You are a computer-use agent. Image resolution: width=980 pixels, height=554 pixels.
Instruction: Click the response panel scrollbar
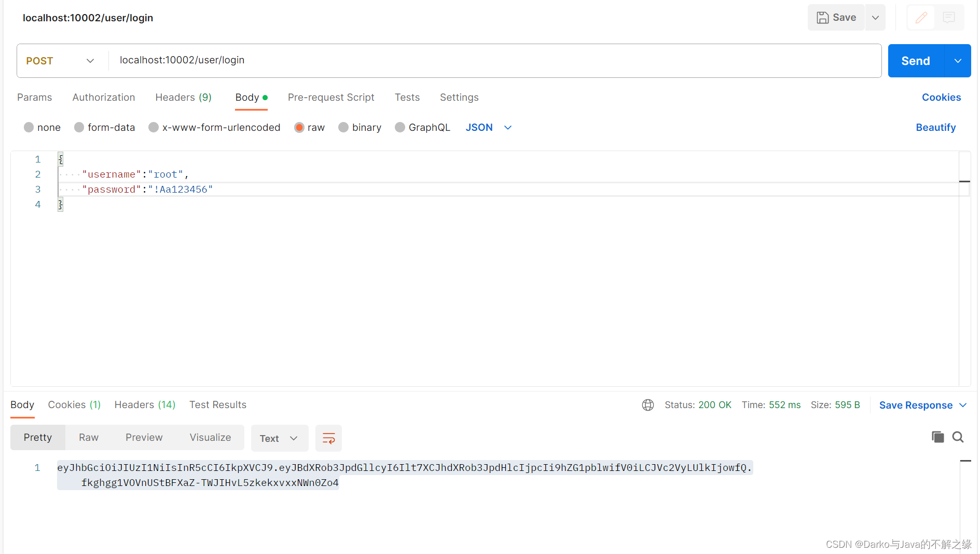point(965,461)
